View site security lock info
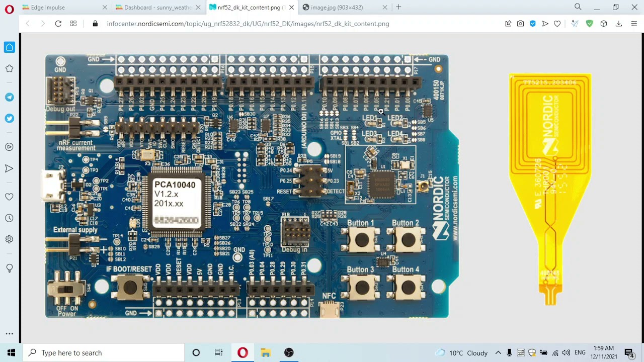 tap(95, 24)
